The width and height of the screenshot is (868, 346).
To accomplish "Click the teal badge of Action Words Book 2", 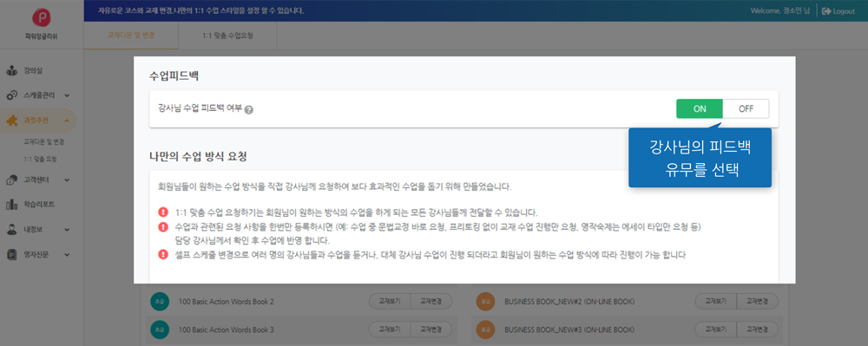I will click(160, 302).
